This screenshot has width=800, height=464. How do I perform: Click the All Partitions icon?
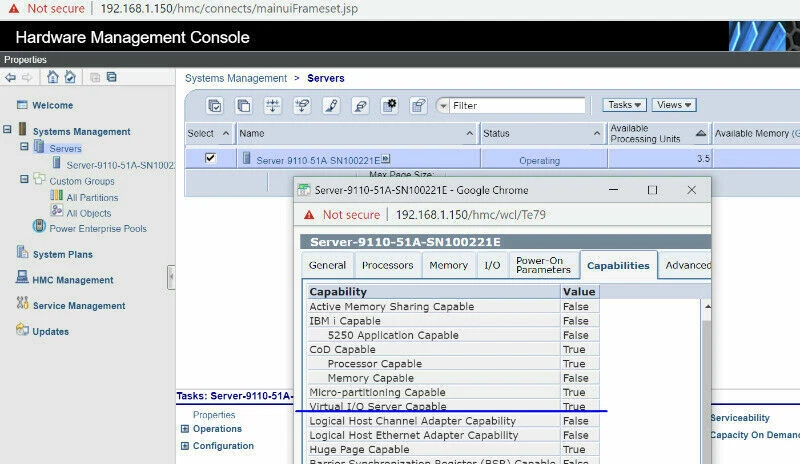[56, 196]
